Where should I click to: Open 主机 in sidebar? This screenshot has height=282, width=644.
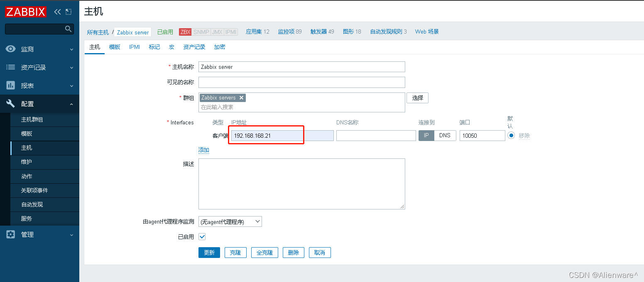pyautogui.click(x=45, y=148)
